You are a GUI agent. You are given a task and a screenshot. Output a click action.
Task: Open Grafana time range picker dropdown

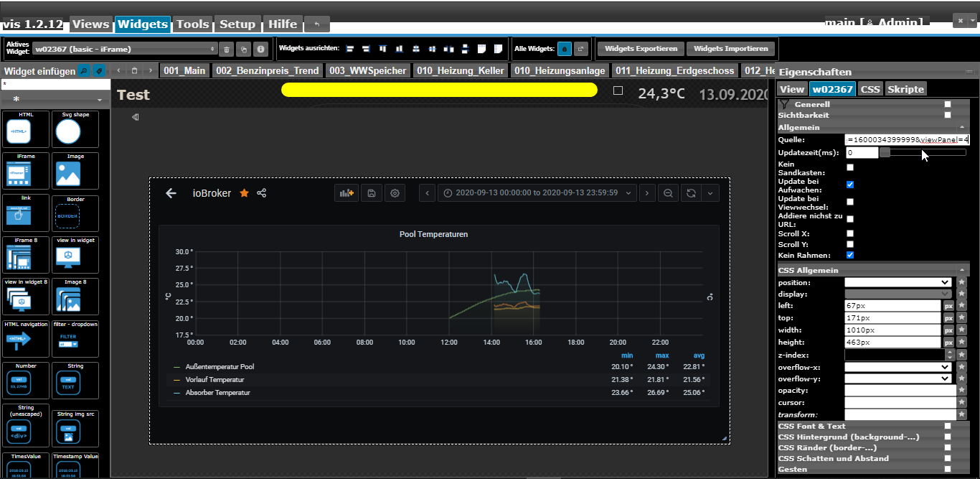click(537, 193)
